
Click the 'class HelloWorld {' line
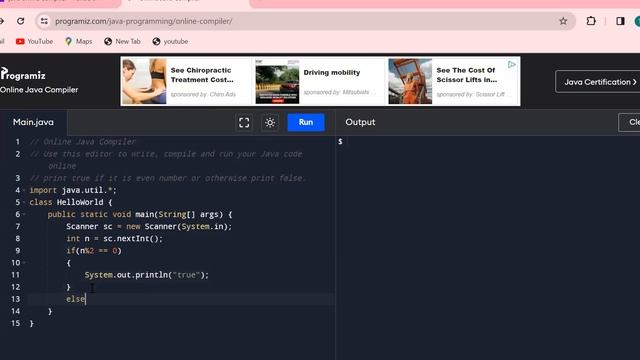coord(71,202)
